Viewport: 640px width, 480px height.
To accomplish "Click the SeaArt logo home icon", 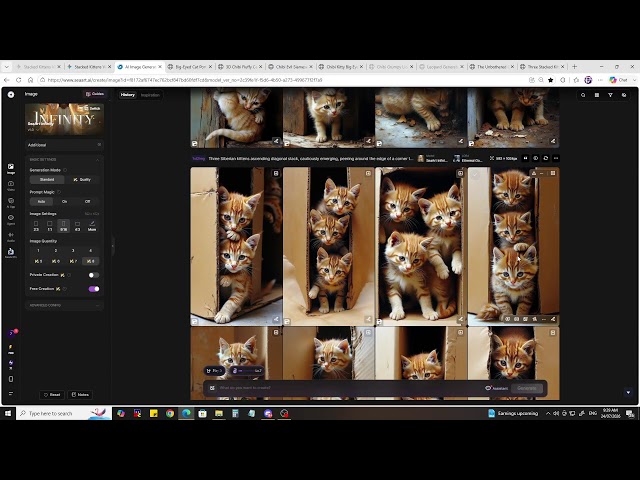I will point(11,94).
